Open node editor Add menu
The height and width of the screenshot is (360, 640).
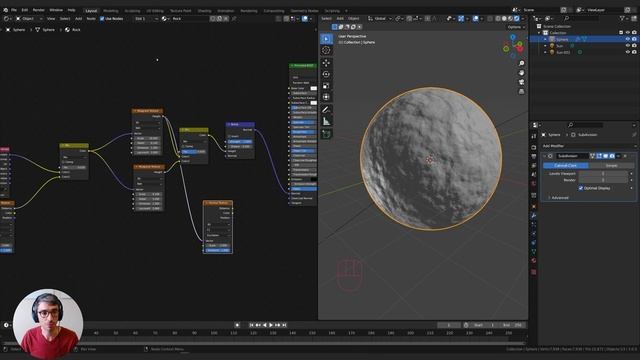(78, 18)
